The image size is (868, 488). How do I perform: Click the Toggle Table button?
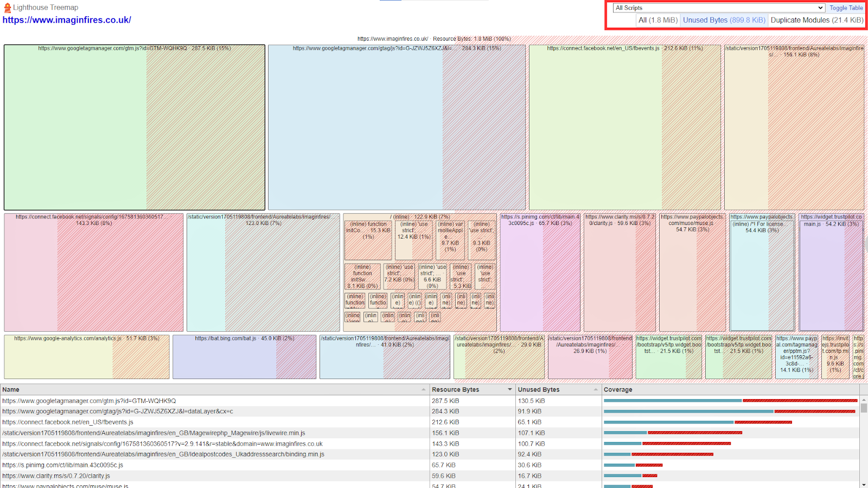pyautogui.click(x=846, y=8)
